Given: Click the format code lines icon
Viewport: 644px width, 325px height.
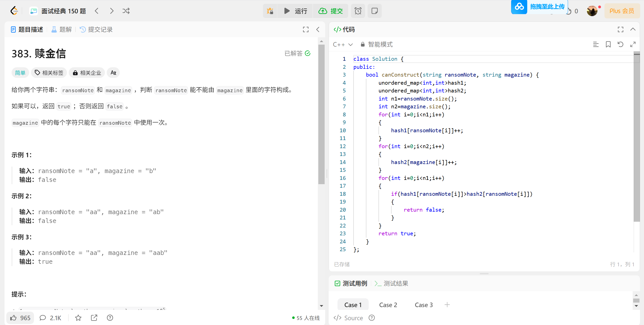Looking at the screenshot, I should point(596,44).
